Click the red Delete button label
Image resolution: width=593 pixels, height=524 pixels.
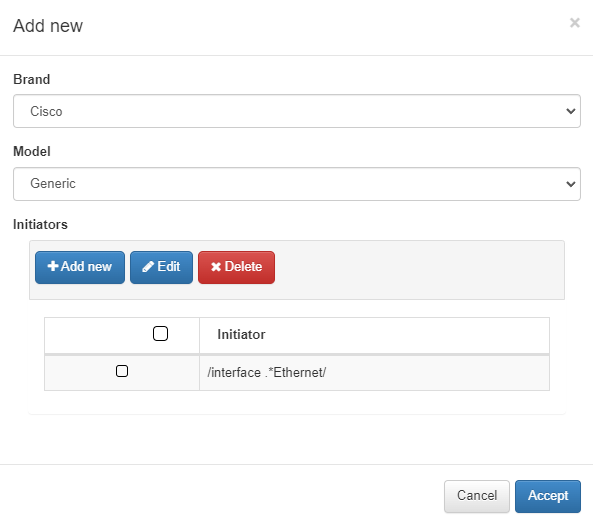pyautogui.click(x=243, y=267)
